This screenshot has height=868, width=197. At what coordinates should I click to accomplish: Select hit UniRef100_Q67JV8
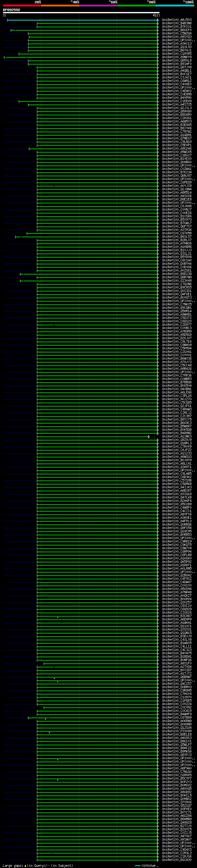coord(177,67)
